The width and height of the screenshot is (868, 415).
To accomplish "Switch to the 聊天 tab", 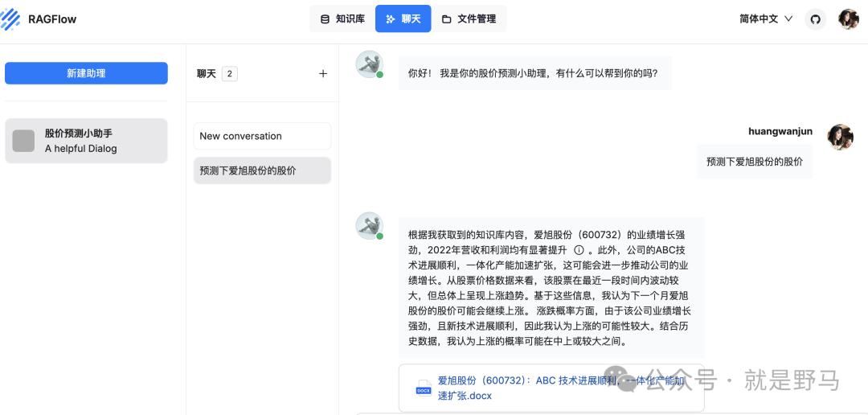I will (x=403, y=18).
